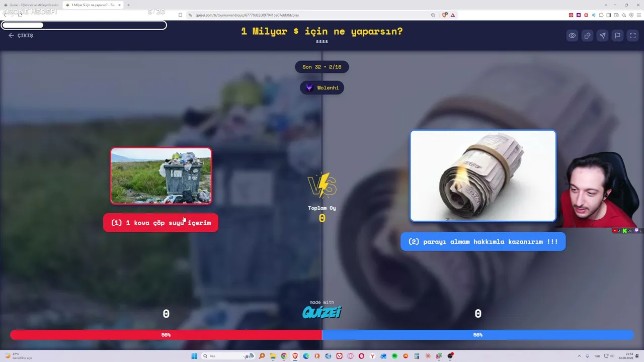Open the Brave Wallet icon
This screenshot has height=362, width=644.
click(616, 15)
